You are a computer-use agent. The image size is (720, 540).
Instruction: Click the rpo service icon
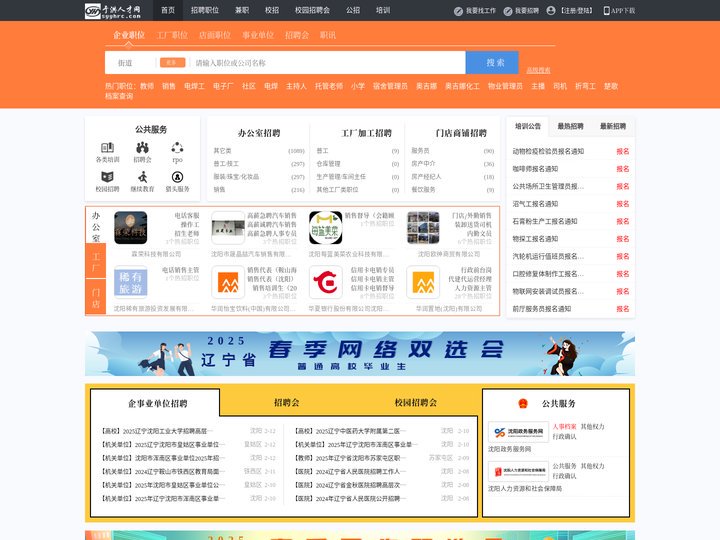tap(177, 148)
